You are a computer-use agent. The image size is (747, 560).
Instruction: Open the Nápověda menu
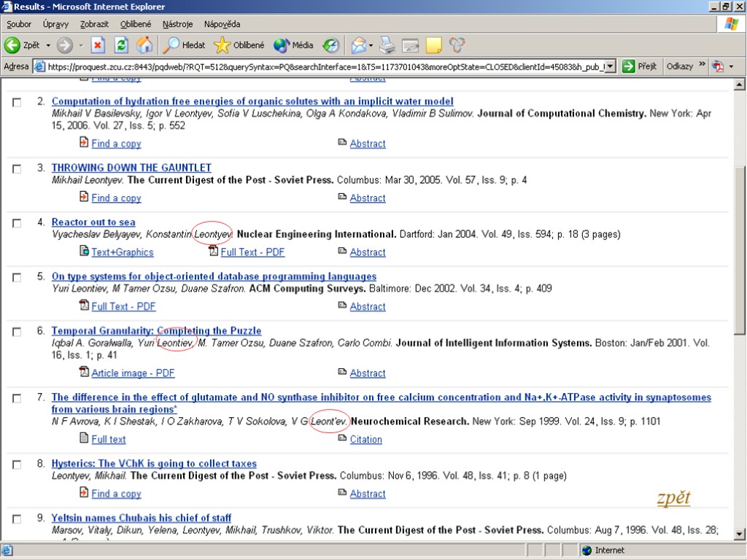[222, 24]
